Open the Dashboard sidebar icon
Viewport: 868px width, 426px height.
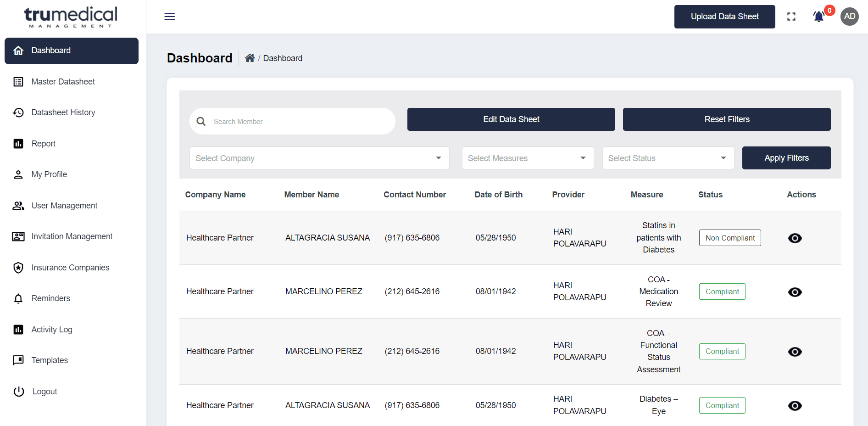click(x=18, y=50)
